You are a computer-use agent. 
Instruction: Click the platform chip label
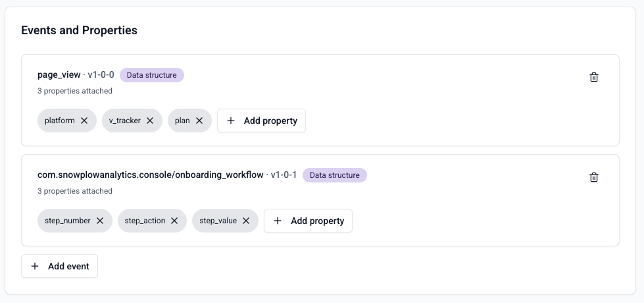(60, 121)
